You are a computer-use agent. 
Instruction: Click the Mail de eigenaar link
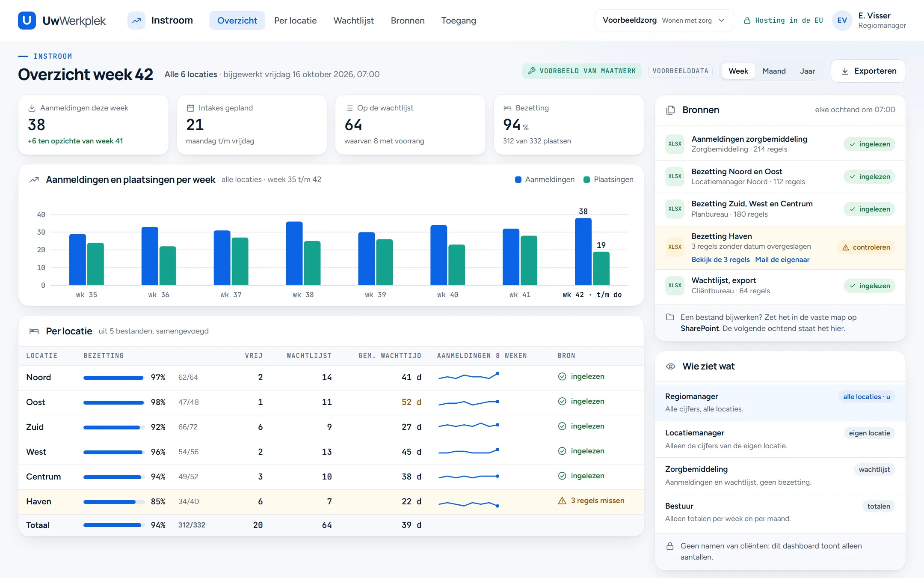[x=782, y=259]
